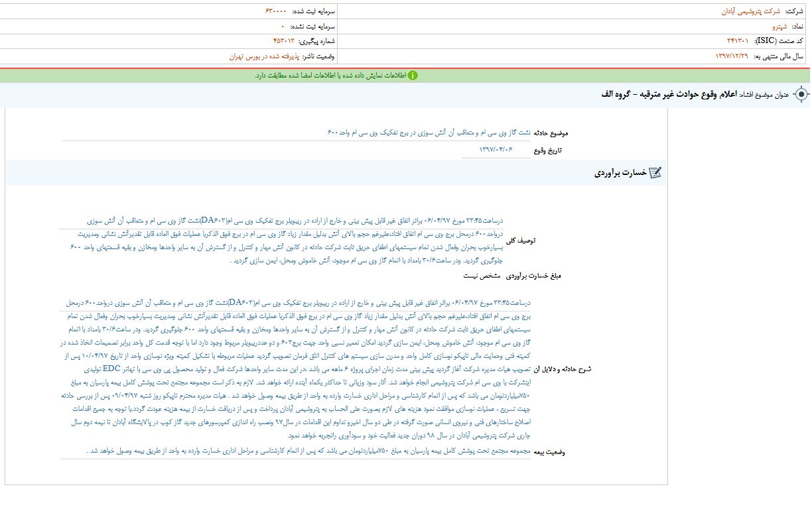Click the وضعیت ناشر label
Image resolution: width=812 pixels, height=509 pixels.
click(x=320, y=56)
